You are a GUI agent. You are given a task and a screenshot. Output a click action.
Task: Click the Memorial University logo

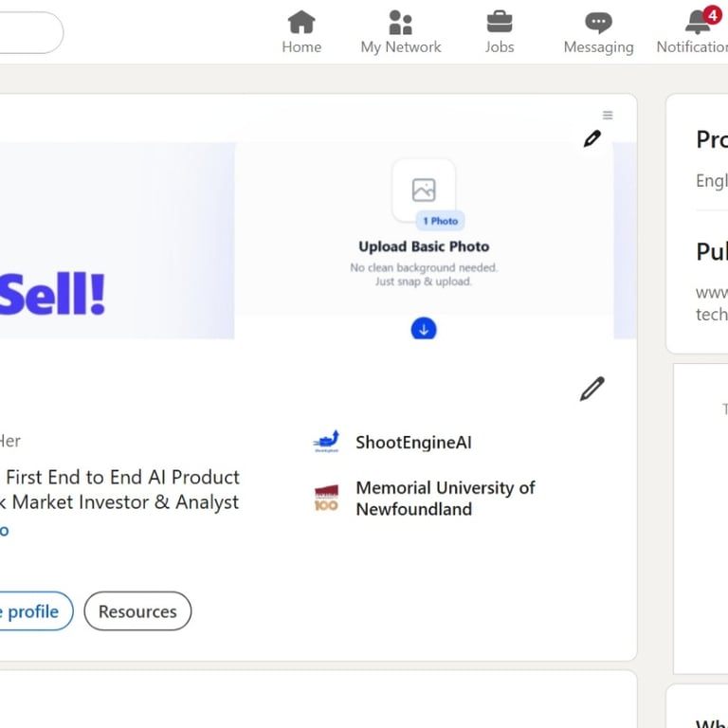(x=326, y=499)
